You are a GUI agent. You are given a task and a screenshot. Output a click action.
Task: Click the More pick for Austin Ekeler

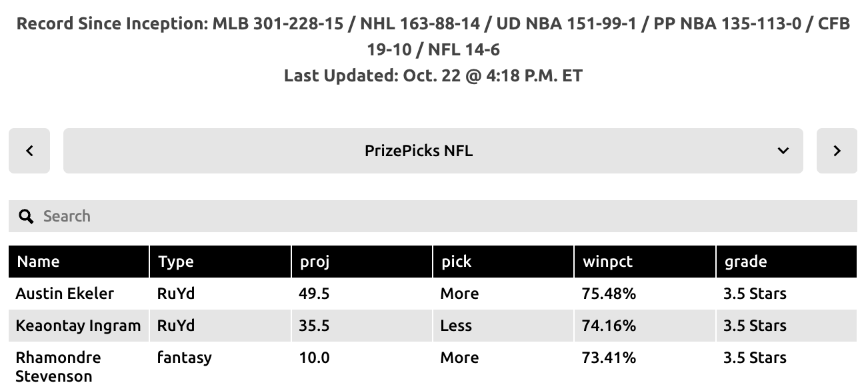point(459,293)
